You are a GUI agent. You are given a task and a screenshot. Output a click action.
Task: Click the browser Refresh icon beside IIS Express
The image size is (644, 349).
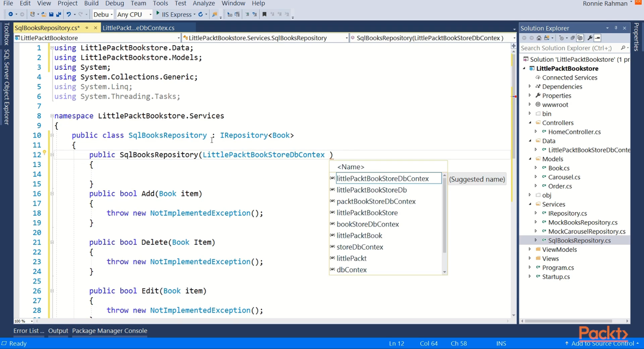(200, 14)
